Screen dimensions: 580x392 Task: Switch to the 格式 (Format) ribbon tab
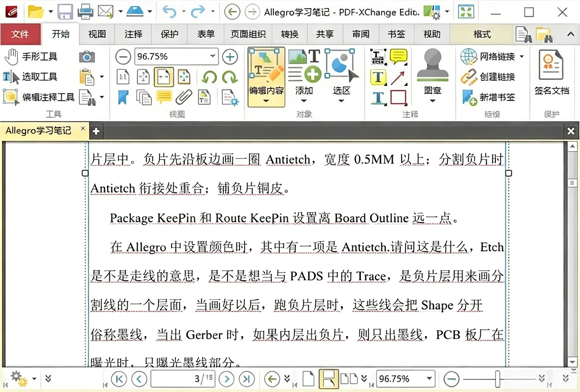(482, 34)
